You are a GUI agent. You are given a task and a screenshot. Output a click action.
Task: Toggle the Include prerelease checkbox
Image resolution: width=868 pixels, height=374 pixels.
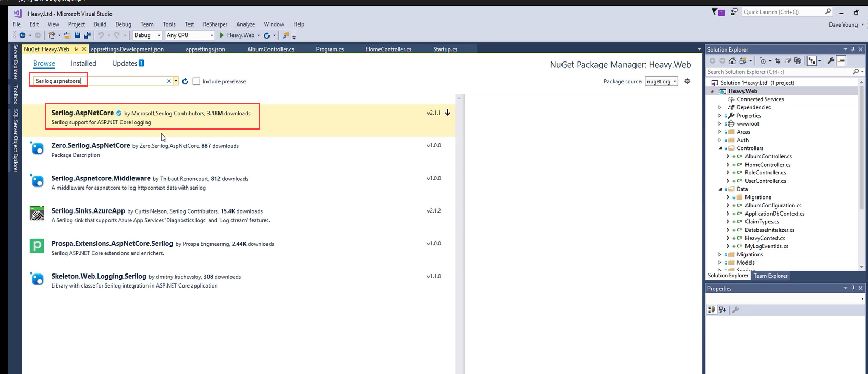pyautogui.click(x=197, y=81)
